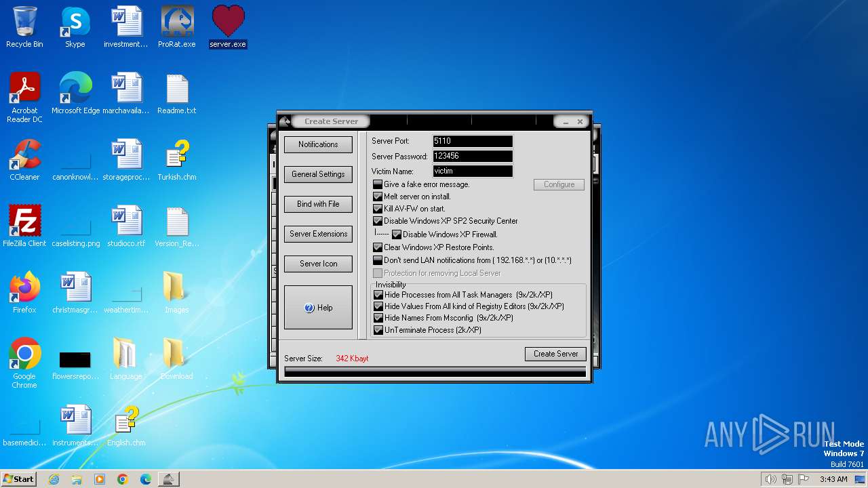The height and width of the screenshot is (488, 868).
Task: Select the christmasgr Word document
Action: [x=75, y=293]
